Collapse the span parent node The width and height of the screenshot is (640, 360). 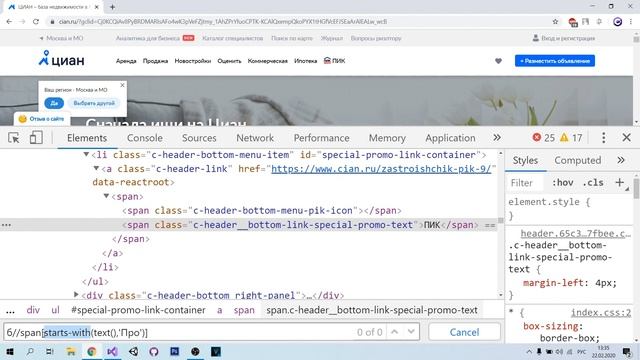(x=106, y=196)
